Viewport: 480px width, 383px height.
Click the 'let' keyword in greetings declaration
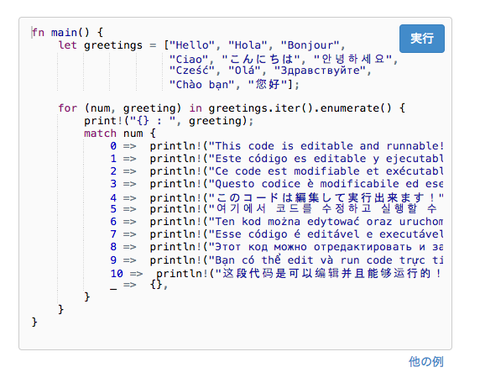click(x=67, y=45)
